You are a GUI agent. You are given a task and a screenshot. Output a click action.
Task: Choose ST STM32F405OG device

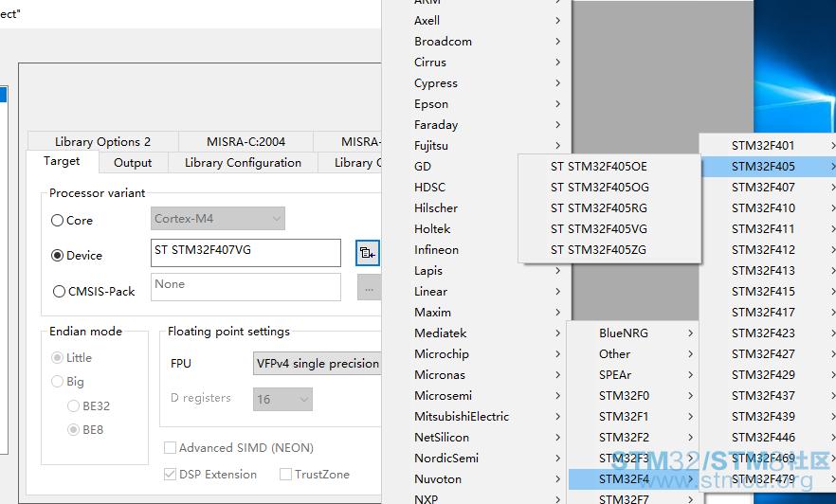pos(609,187)
